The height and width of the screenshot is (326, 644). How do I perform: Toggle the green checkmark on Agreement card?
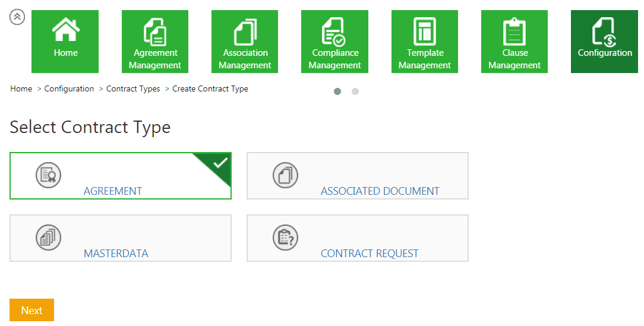219,163
